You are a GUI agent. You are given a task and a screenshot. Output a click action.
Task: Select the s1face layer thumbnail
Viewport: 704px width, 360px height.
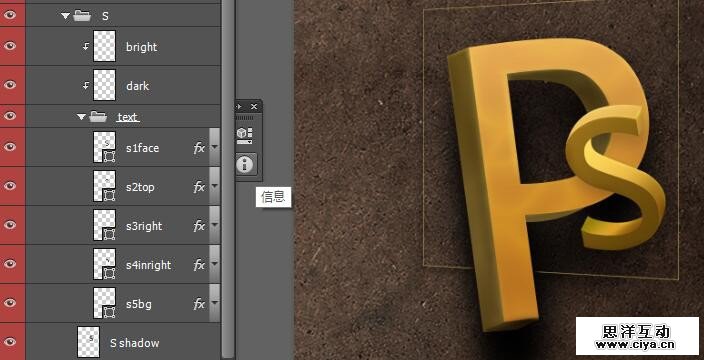104,147
